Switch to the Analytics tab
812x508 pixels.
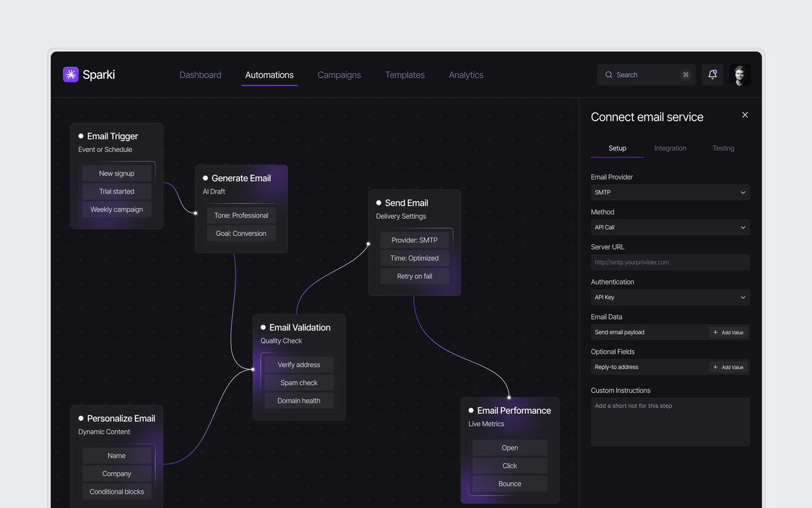(x=466, y=75)
